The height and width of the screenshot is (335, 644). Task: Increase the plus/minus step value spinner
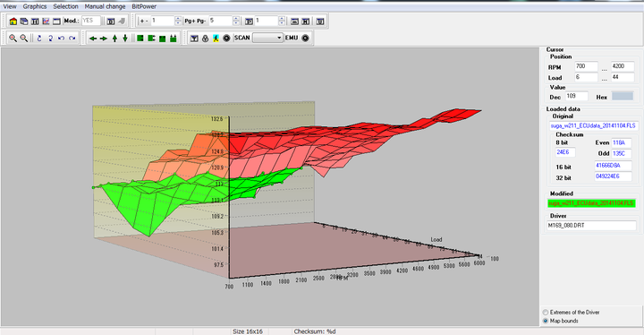pyautogui.click(x=178, y=19)
